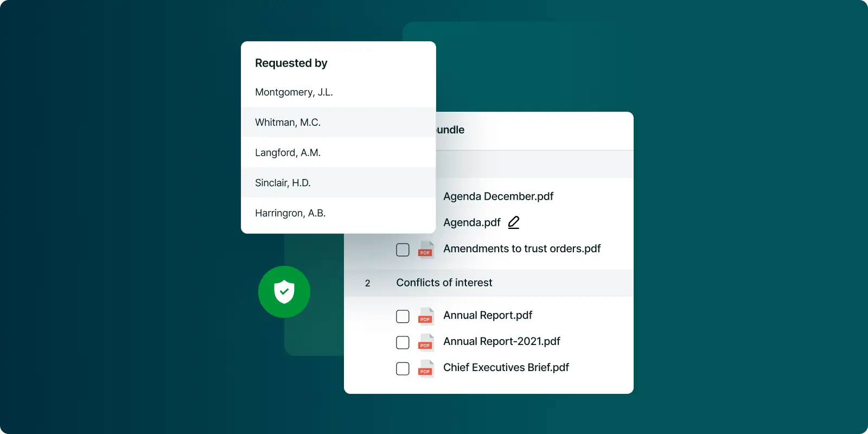This screenshot has width=868, height=434.
Task: Click the Requested by heading
Action: 291,63
